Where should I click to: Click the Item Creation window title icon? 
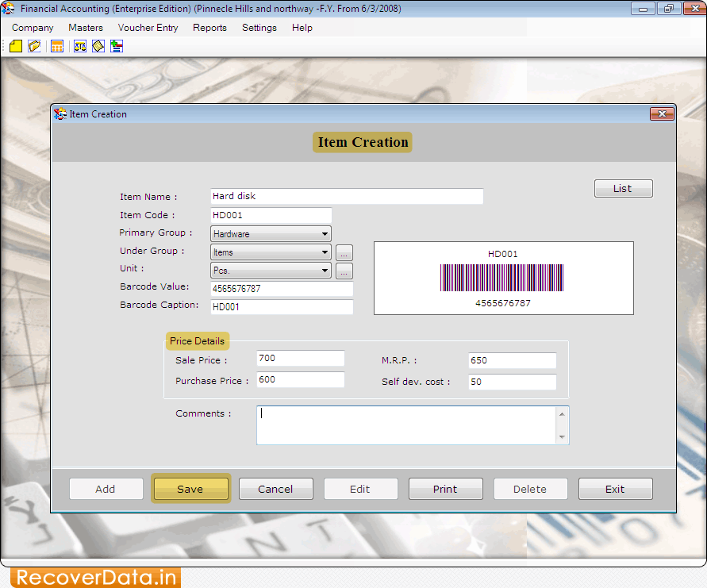click(60, 114)
